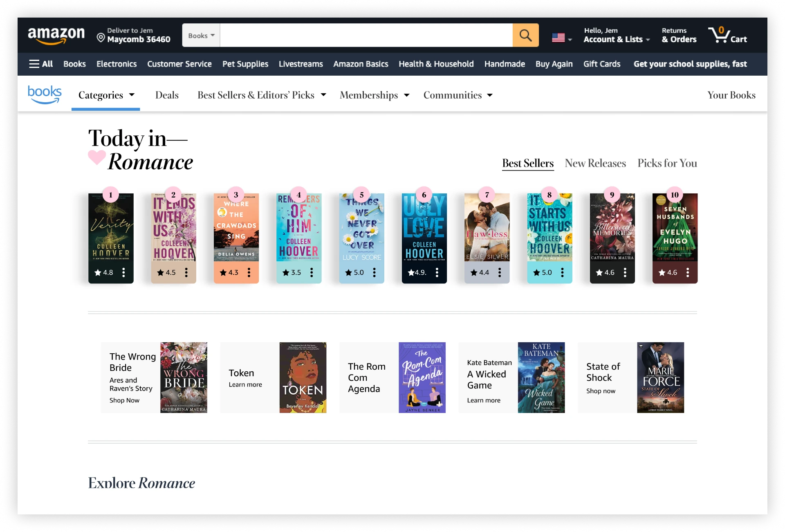This screenshot has height=532, width=785.
Task: Open the three-dot menu on Verity
Action: coord(123,272)
